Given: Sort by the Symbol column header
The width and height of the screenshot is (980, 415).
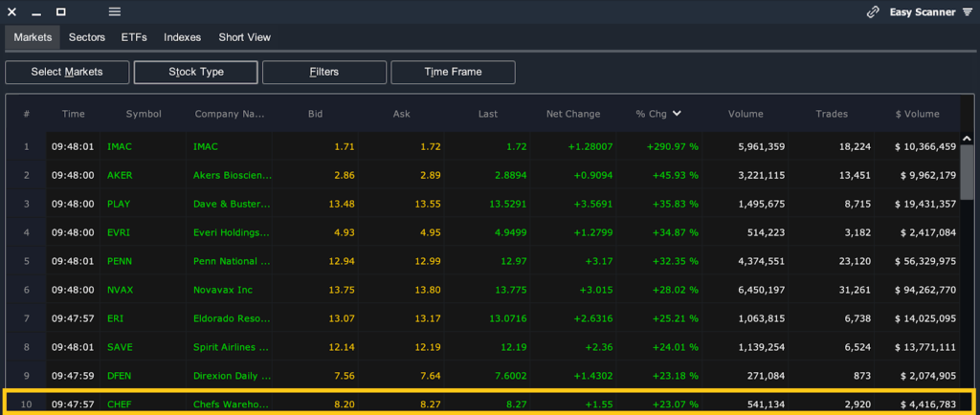Looking at the screenshot, I should pos(144,114).
